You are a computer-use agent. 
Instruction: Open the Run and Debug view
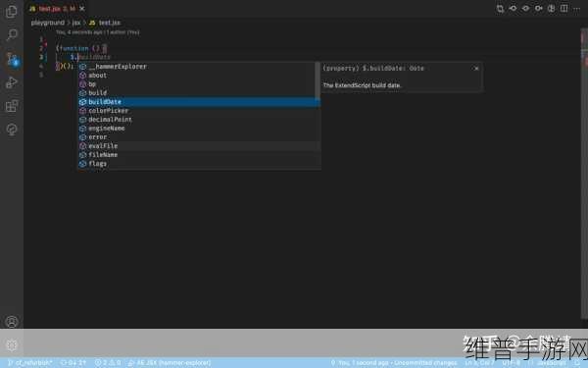coord(12,82)
